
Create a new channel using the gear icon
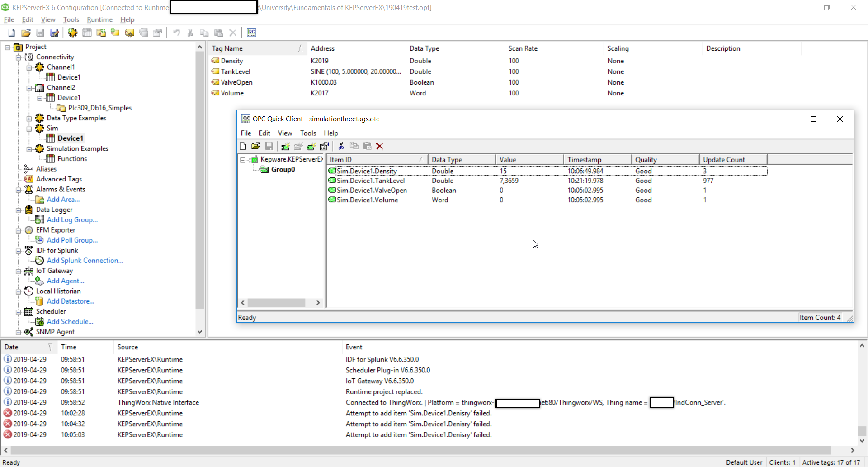coord(72,33)
